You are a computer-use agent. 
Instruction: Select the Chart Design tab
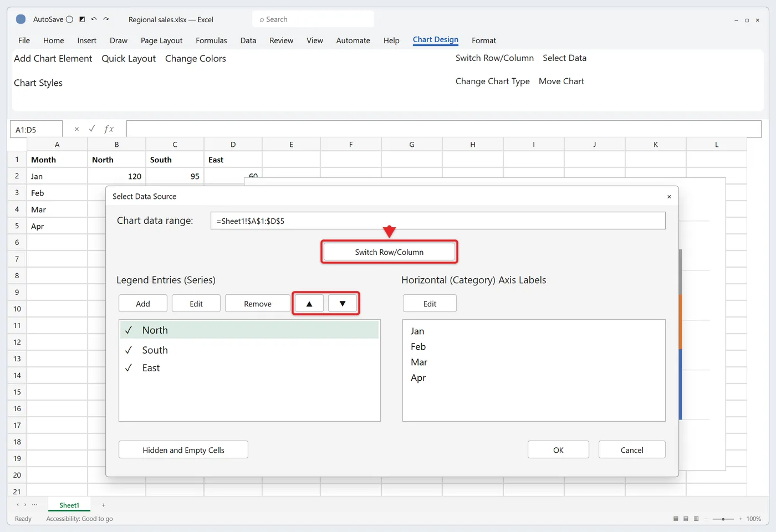436,40
